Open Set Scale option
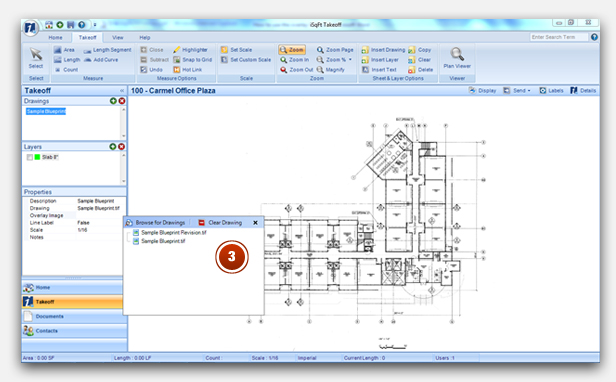Viewport: 616px width, 382px height. point(236,50)
